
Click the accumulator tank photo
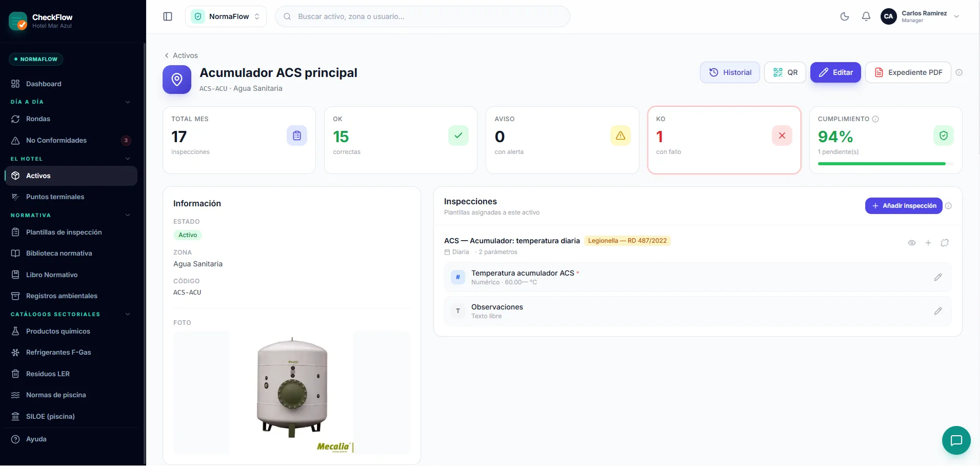pyautogui.click(x=292, y=393)
